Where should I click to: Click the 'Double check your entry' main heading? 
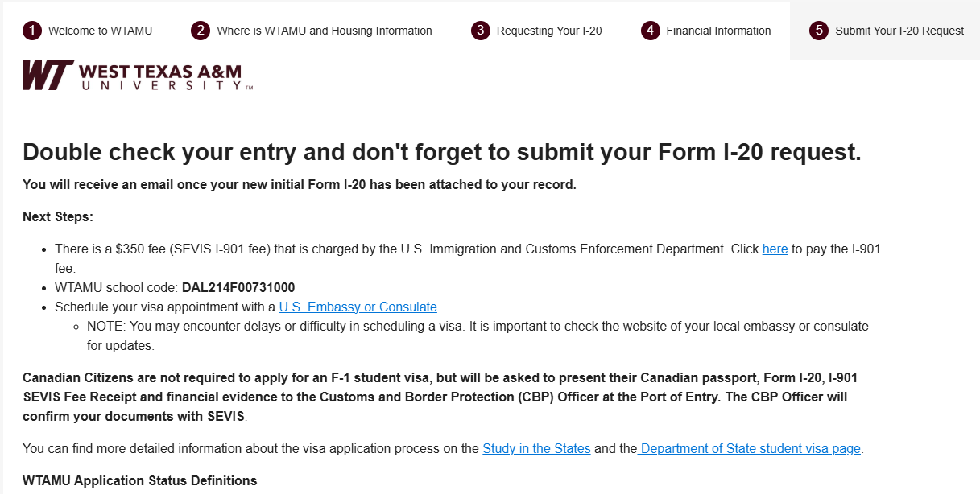click(x=442, y=152)
